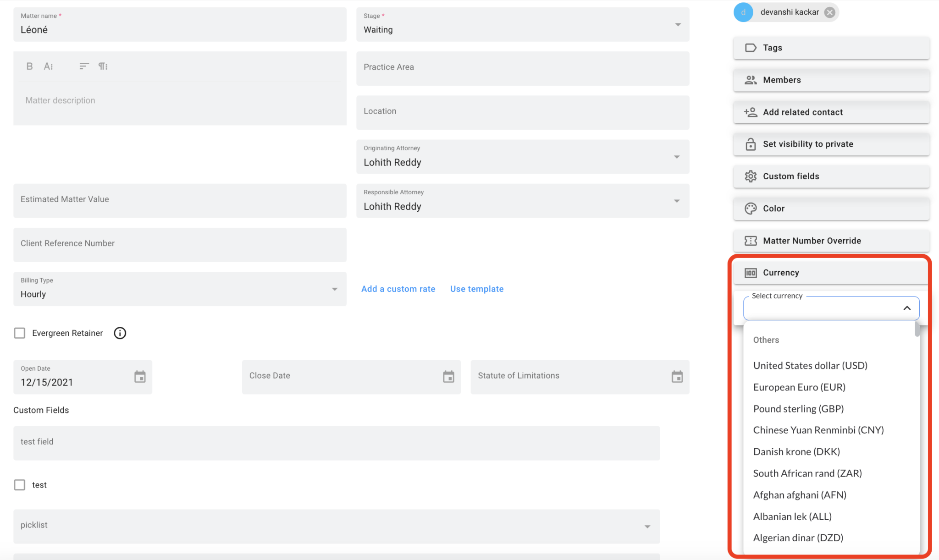
Task: Remove devanshi kackar chip
Action: click(x=829, y=12)
